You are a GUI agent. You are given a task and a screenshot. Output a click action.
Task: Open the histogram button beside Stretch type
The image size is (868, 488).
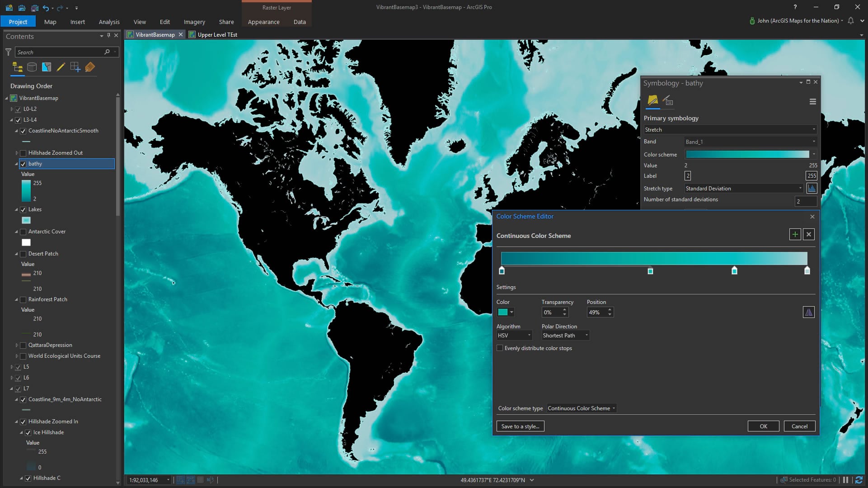(x=812, y=189)
